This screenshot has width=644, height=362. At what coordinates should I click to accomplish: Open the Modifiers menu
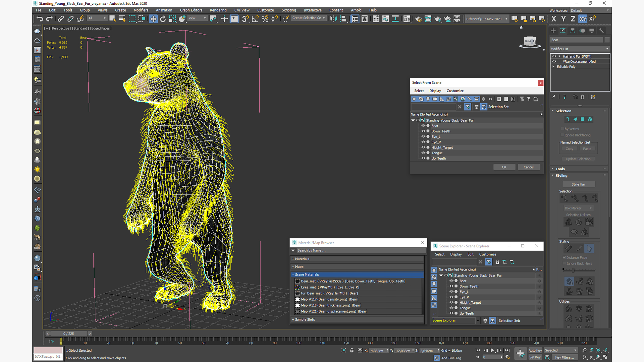tap(141, 10)
